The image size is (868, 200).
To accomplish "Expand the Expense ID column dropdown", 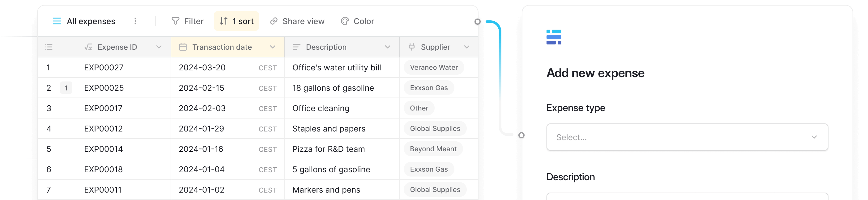I will 159,47.
